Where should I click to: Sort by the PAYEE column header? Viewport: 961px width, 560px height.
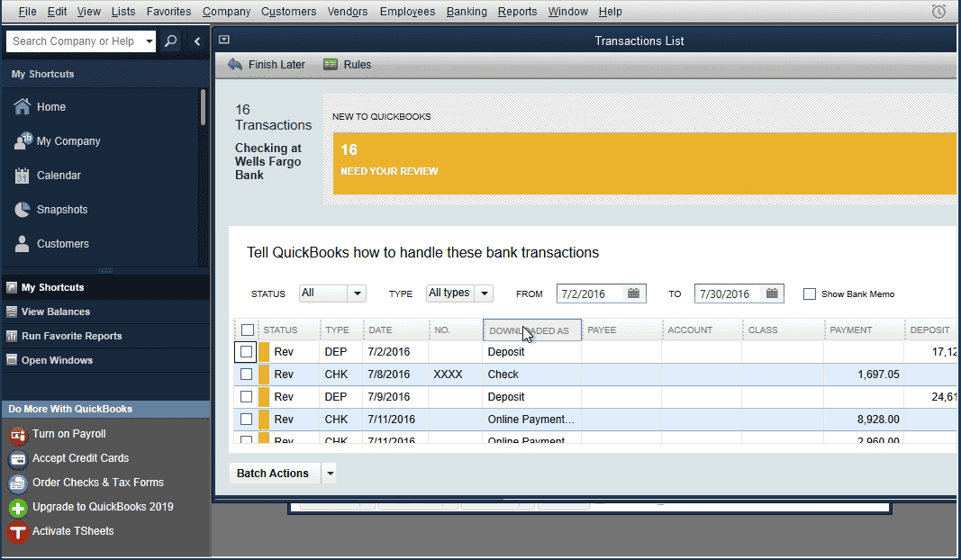pyautogui.click(x=621, y=330)
